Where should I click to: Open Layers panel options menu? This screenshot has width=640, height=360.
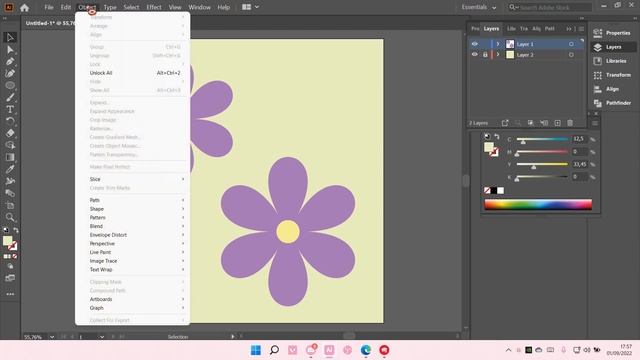581,29
